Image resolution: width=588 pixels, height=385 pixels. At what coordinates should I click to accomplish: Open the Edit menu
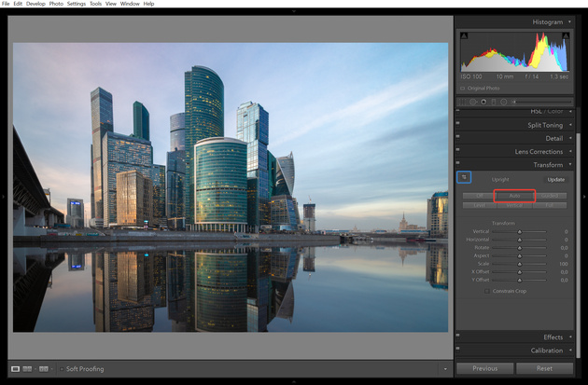pos(18,4)
